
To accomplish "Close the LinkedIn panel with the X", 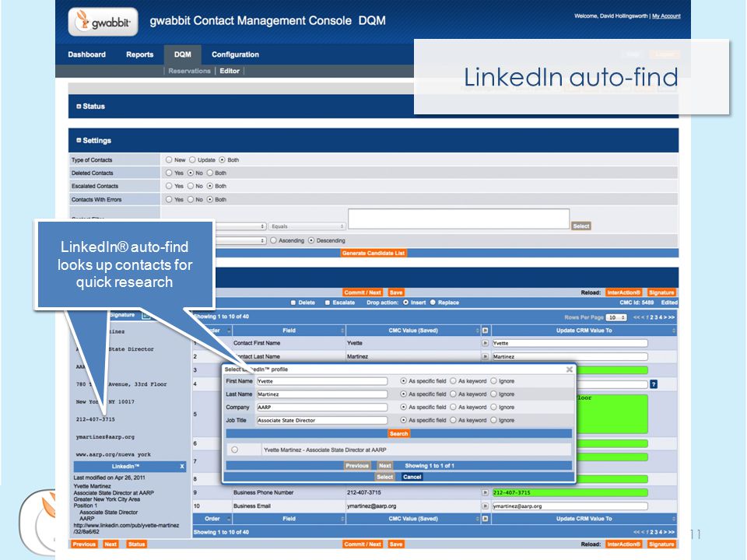I will pyautogui.click(x=181, y=466).
